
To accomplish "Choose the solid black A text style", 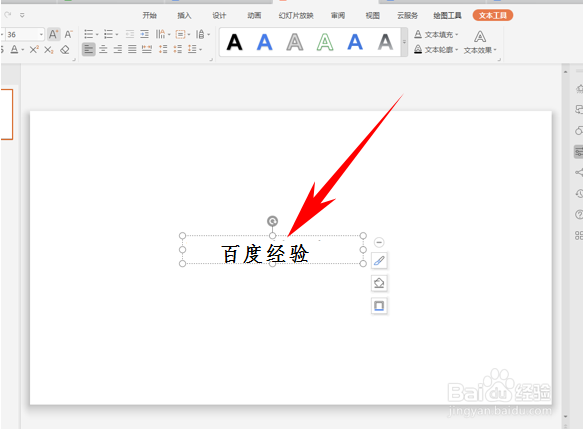I will [235, 42].
